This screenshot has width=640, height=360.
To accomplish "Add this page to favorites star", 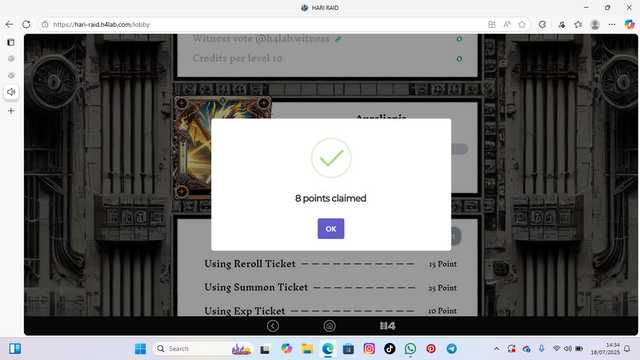I will [522, 24].
